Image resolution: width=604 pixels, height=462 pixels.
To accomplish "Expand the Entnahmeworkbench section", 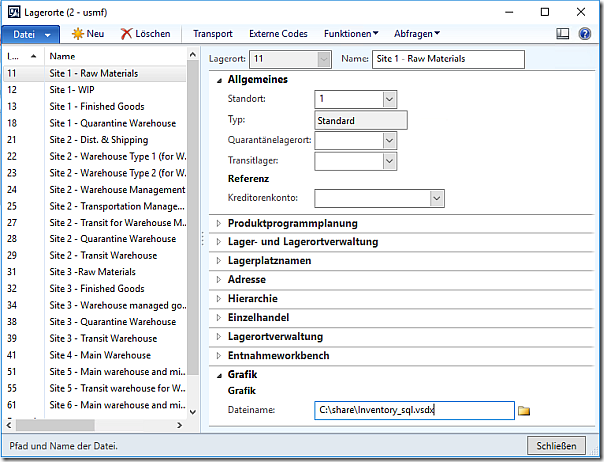I will [x=219, y=356].
